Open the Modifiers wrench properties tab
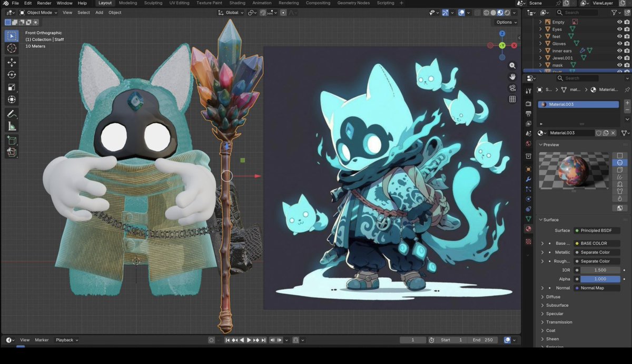This screenshot has width=632, height=364. coord(528,179)
